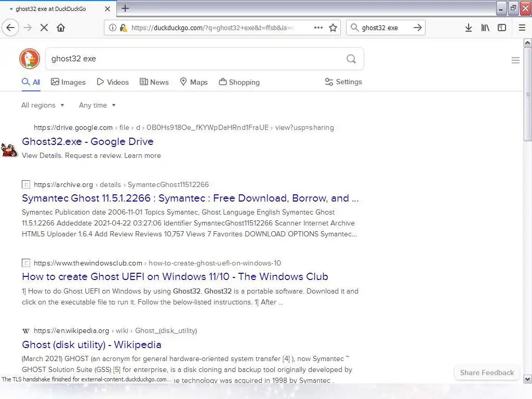This screenshot has width=532, height=399.
Task: Stop page loading with the X button
Action: coord(44,28)
